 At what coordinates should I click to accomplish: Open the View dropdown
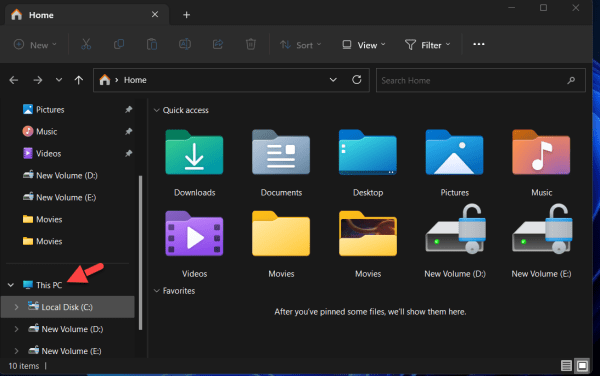(x=364, y=45)
